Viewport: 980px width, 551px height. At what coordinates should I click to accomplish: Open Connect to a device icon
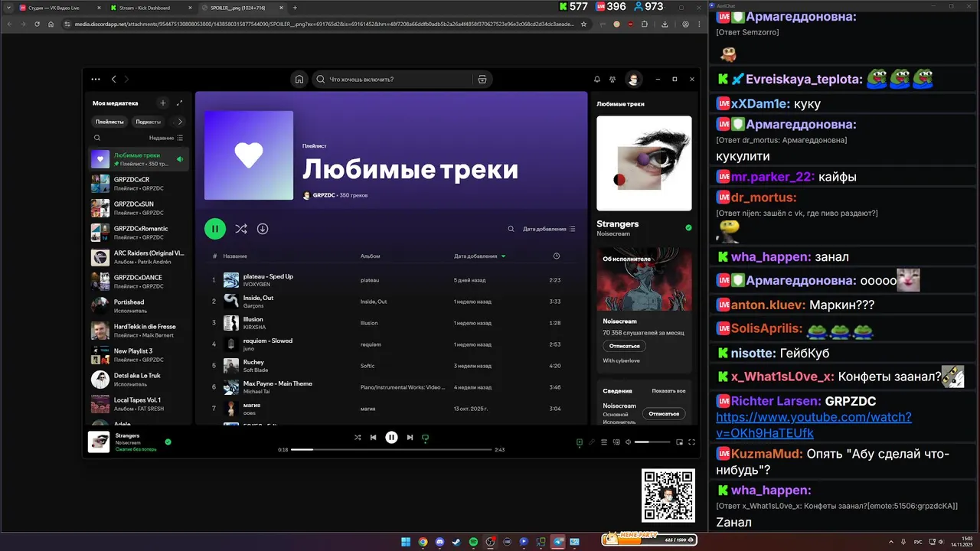click(616, 442)
